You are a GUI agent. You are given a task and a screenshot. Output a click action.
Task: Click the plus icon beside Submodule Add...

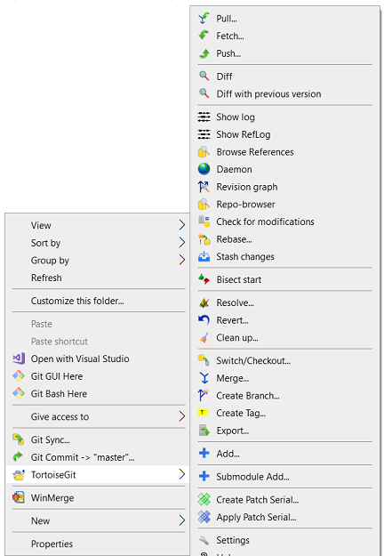[204, 476]
